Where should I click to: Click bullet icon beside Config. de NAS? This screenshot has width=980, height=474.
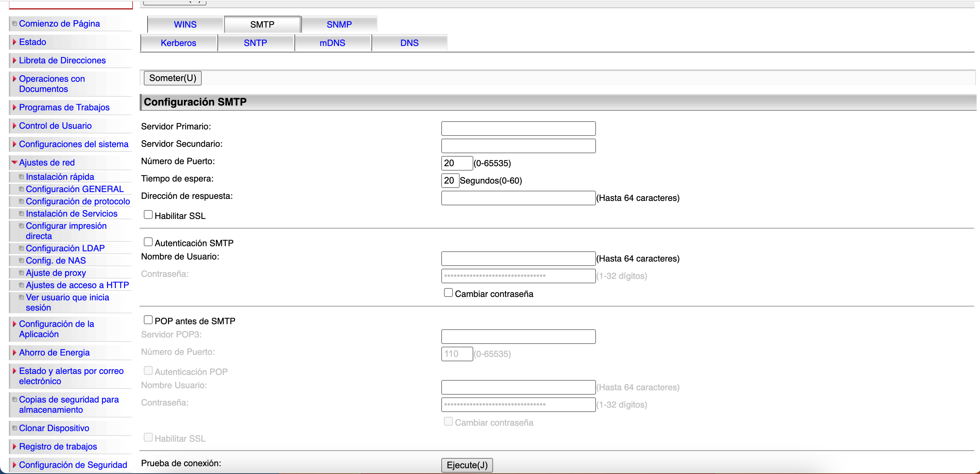coord(22,260)
